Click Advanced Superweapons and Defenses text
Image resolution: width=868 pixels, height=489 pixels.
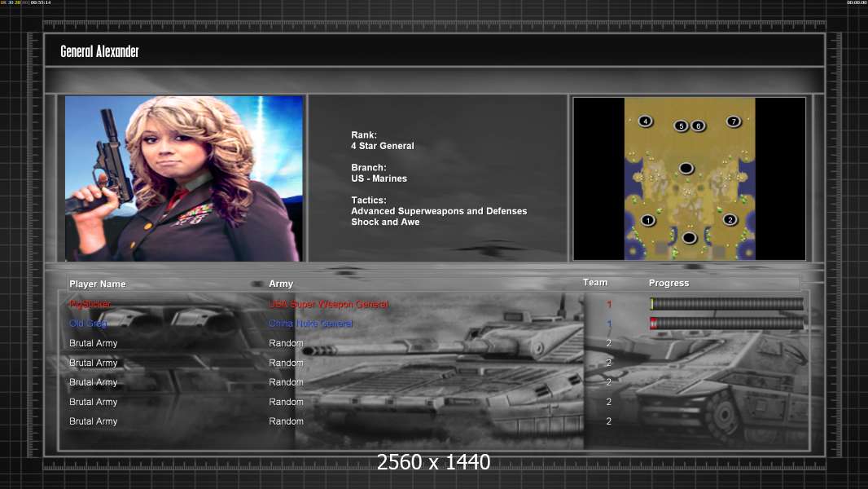pos(439,211)
